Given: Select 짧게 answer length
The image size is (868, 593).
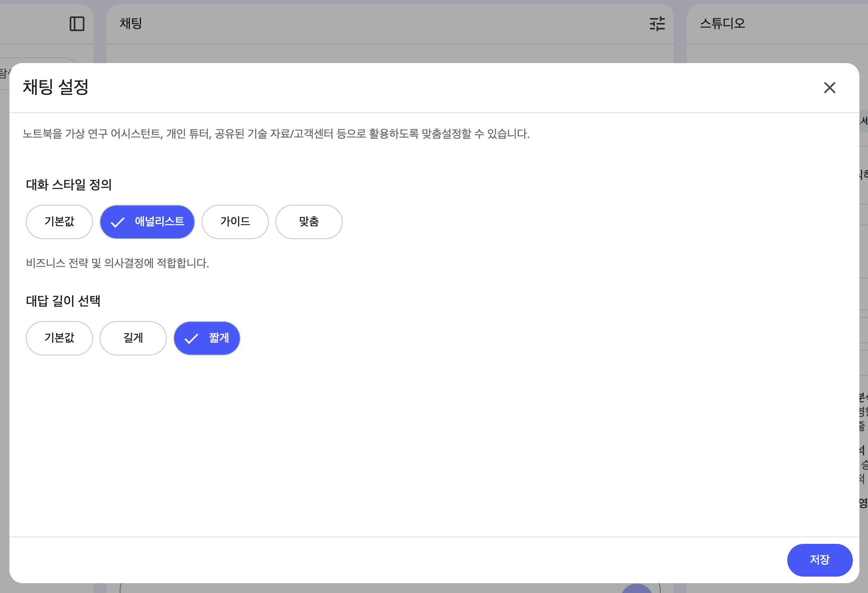Looking at the screenshot, I should [218, 338].
